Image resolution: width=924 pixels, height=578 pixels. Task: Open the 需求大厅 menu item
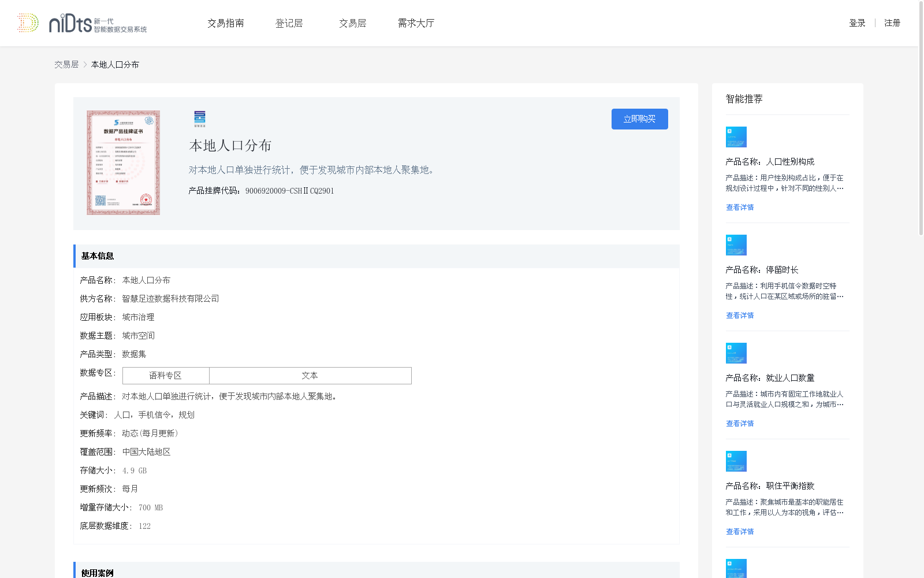click(x=416, y=23)
